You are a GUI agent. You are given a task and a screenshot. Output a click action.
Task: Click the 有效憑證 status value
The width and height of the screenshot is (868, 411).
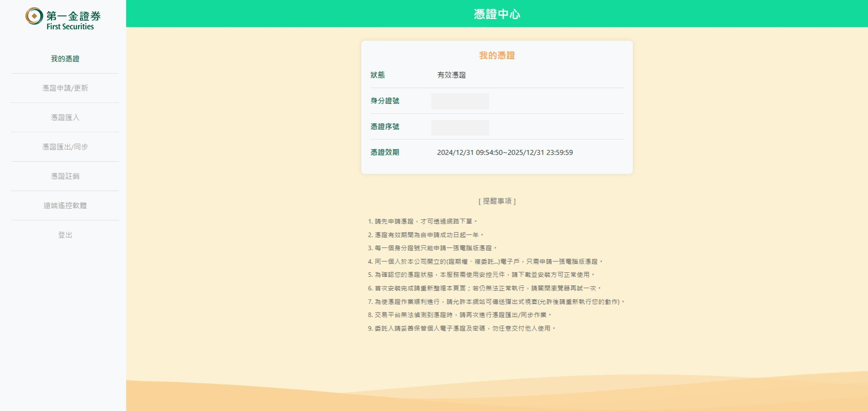[451, 75]
